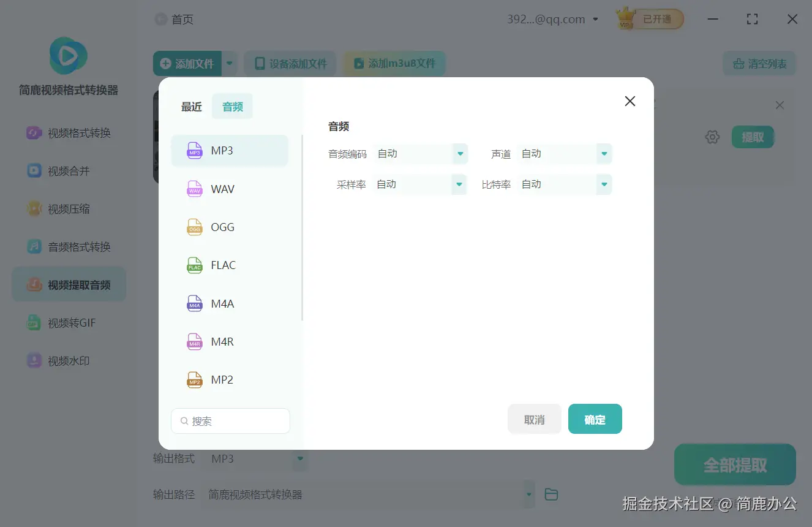Click the 全部提取 button
812x527 pixels.
point(735,465)
